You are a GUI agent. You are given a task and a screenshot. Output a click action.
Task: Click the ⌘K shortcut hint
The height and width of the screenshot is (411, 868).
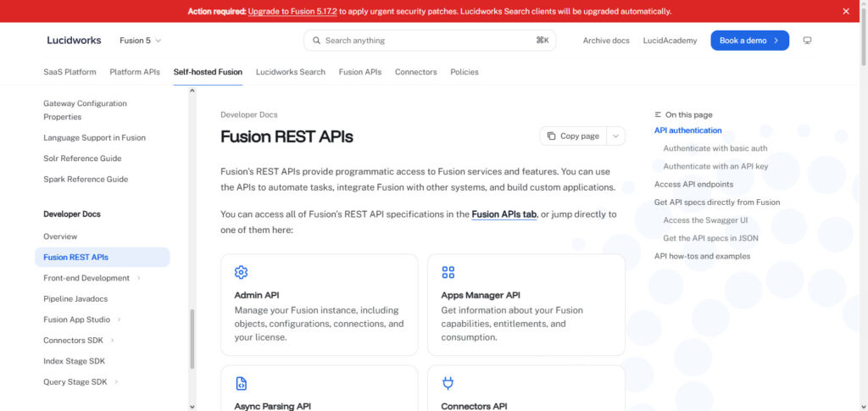pos(542,41)
